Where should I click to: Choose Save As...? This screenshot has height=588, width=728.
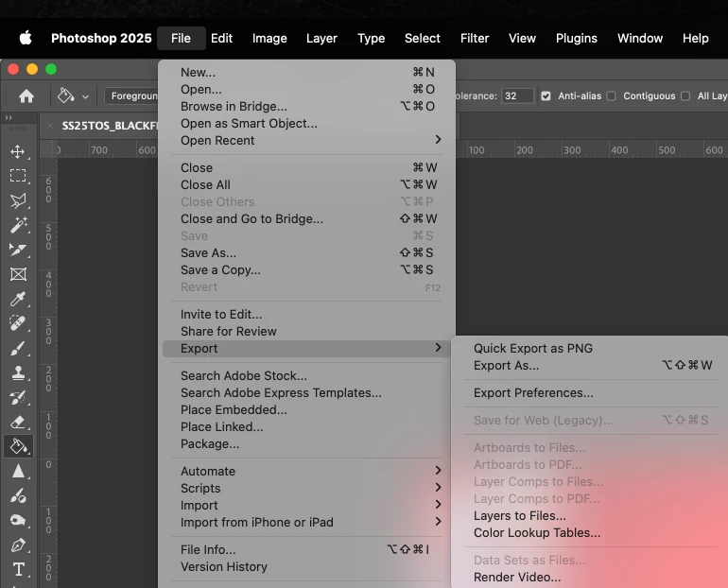click(306, 253)
